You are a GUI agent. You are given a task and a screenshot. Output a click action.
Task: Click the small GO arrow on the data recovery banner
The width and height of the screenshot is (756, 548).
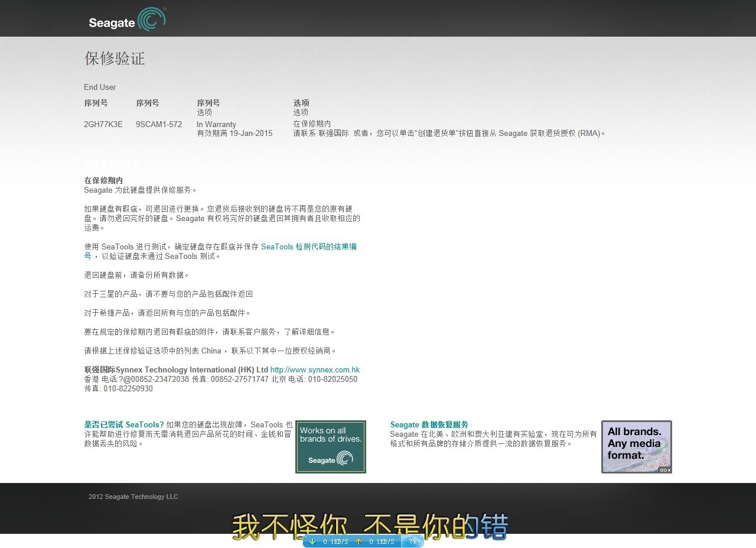665,470
